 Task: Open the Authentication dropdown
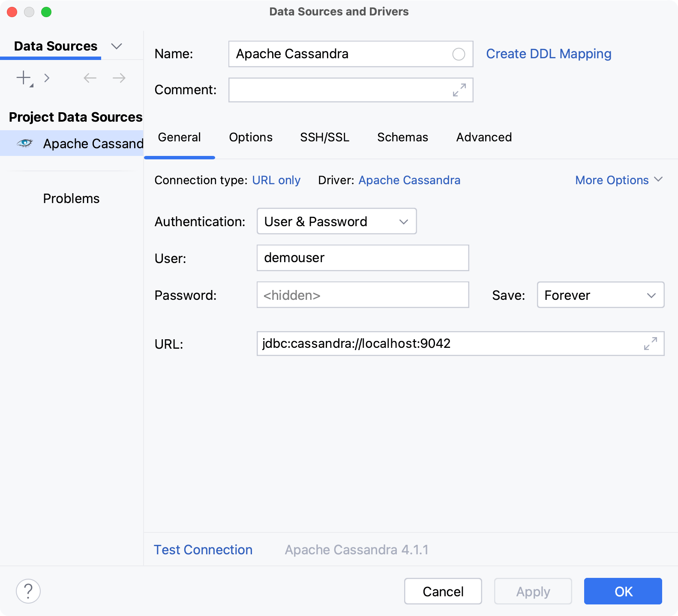click(x=336, y=221)
